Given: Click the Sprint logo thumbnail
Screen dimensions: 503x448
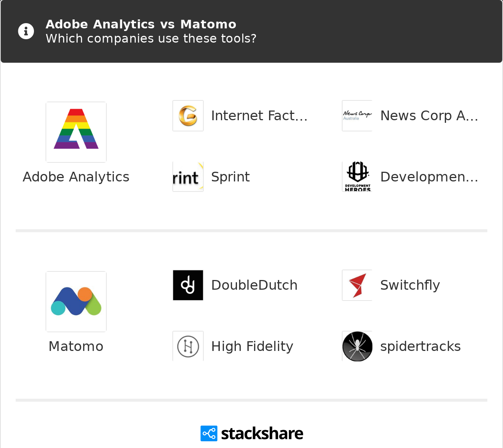Looking at the screenshot, I should tap(188, 177).
